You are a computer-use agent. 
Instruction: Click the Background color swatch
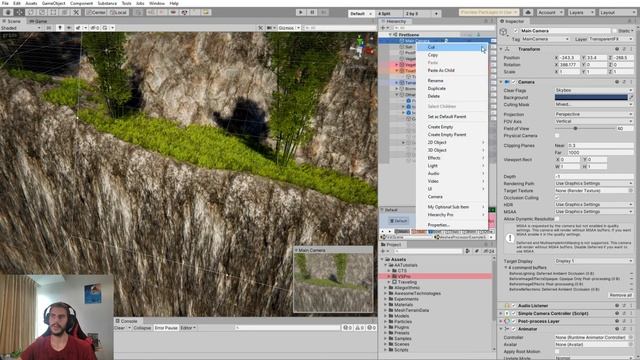[x=591, y=97]
